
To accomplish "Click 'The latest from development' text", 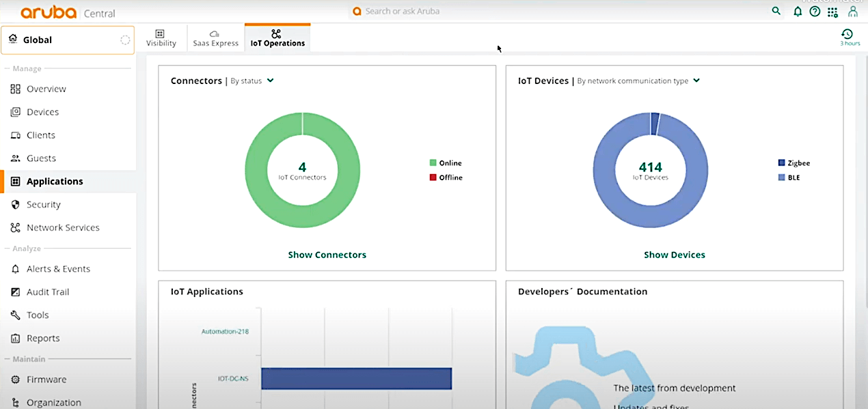I will coord(674,389).
